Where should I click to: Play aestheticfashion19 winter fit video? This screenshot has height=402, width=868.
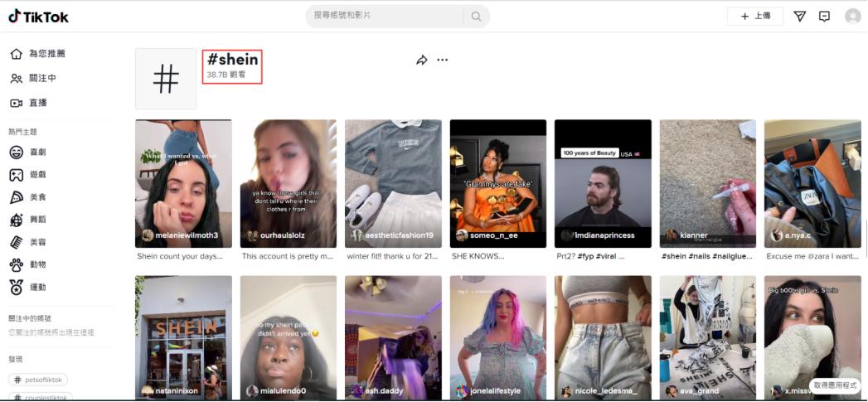393,183
